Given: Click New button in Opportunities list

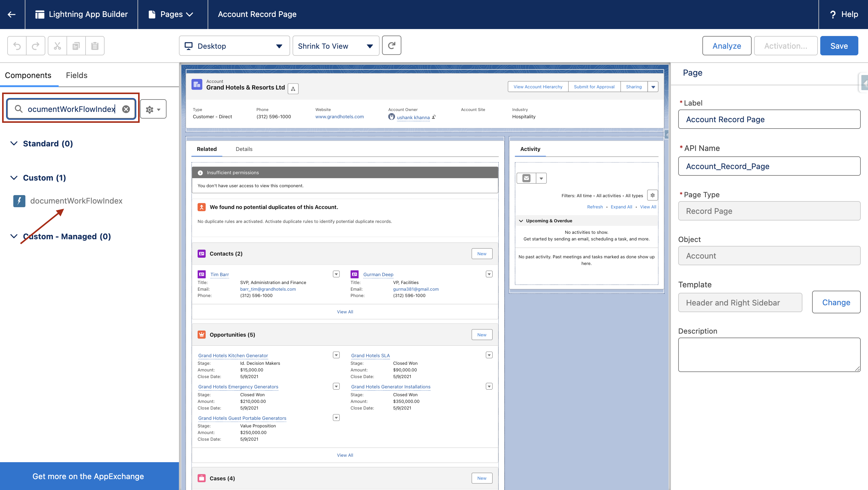Looking at the screenshot, I should [481, 335].
